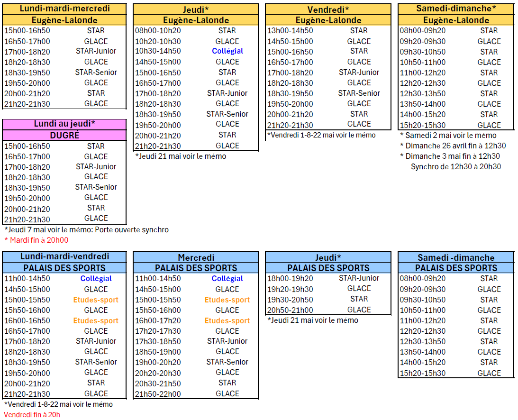Select the 13h00-14h50 time slot
Screen dimensions: 518x420
[x=290, y=30]
